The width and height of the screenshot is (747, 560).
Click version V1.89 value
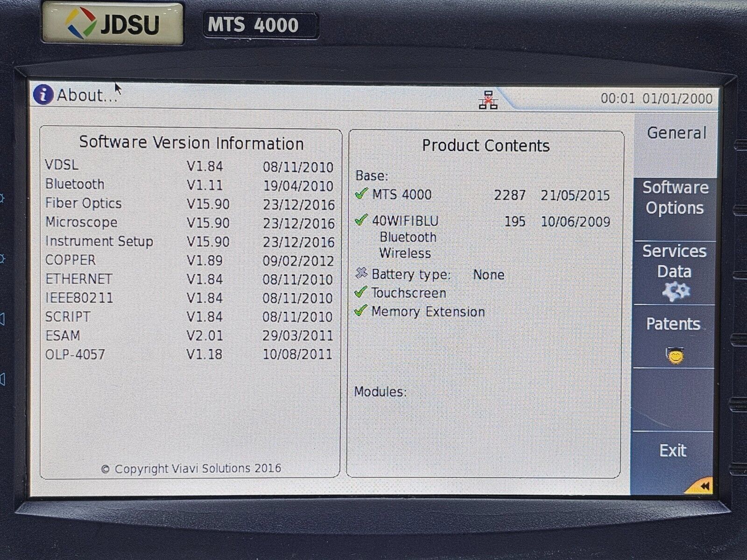click(x=204, y=260)
